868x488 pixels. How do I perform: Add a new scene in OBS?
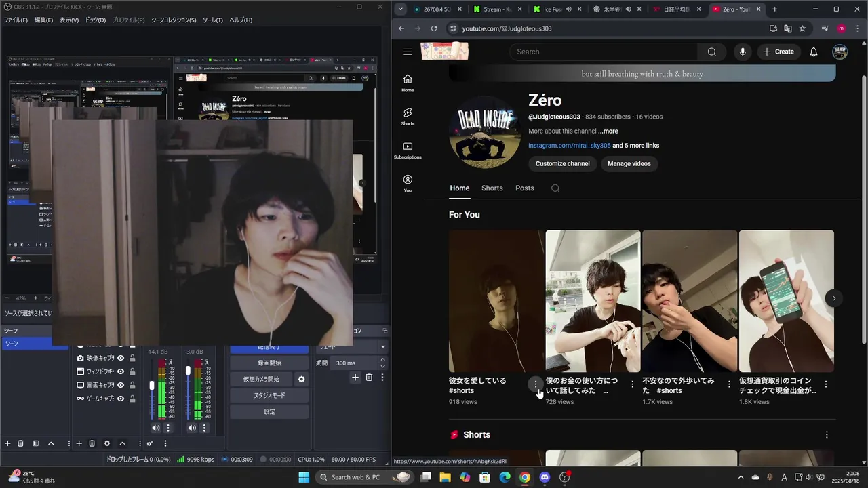[x=7, y=443]
